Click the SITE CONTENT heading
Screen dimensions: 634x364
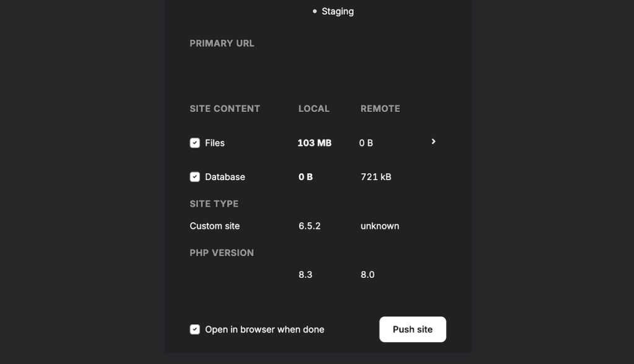point(225,108)
